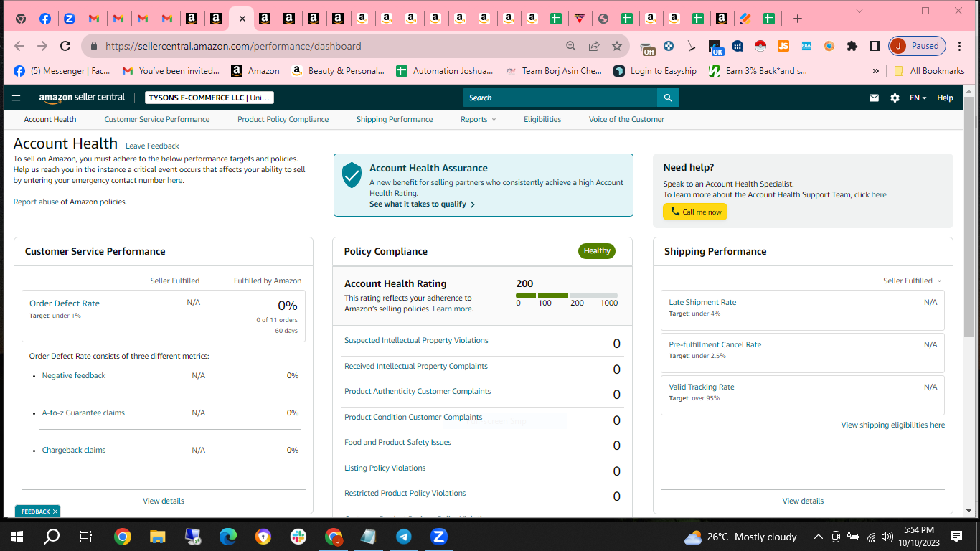Focus the Seller Central search field

(560, 98)
